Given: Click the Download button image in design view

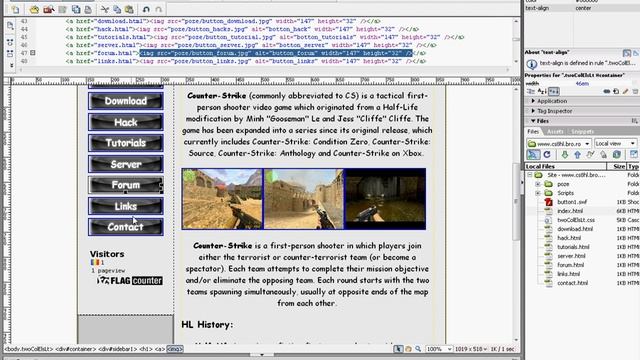Looking at the screenshot, I should [x=126, y=101].
